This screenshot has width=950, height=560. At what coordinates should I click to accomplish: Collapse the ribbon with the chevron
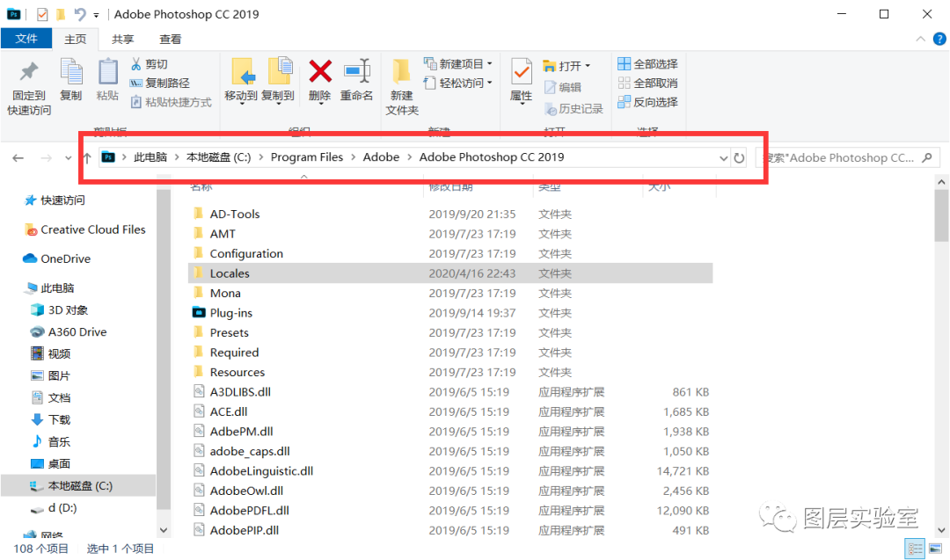pos(920,39)
